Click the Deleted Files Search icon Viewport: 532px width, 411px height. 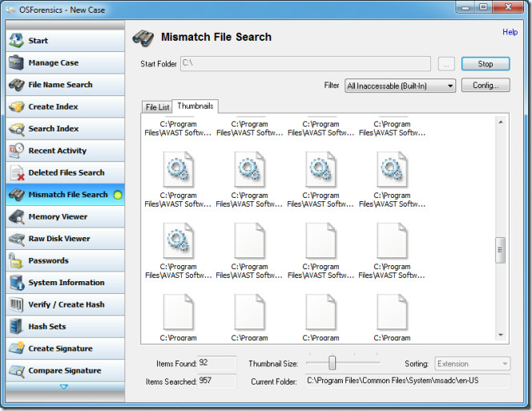16,172
